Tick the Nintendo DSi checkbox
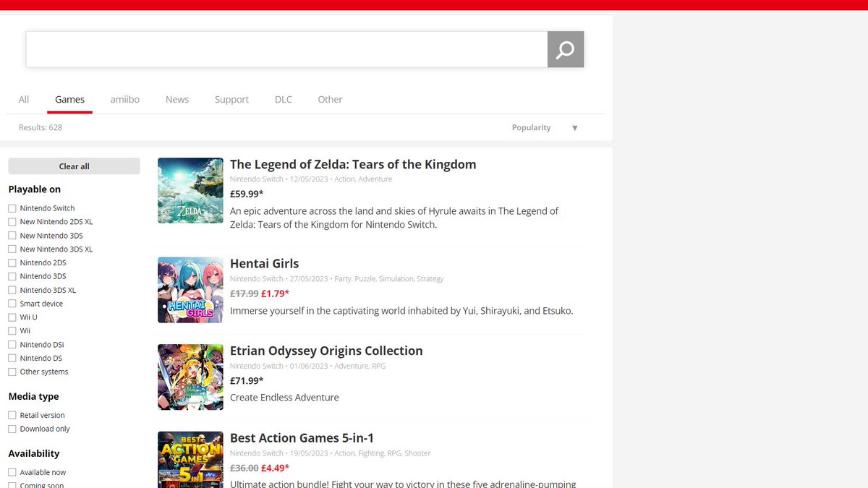The image size is (868, 488). click(12, 345)
